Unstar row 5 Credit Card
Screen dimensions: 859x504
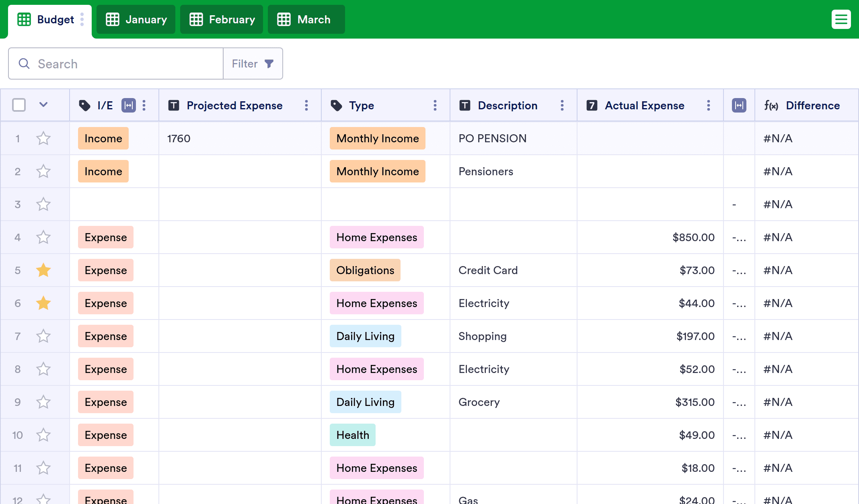tap(43, 270)
